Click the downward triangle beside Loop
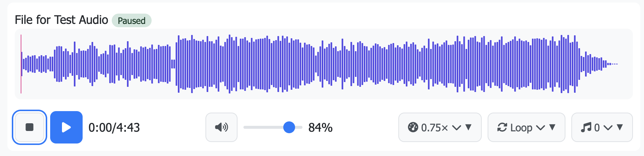The width and height of the screenshot is (644, 156). (x=552, y=127)
